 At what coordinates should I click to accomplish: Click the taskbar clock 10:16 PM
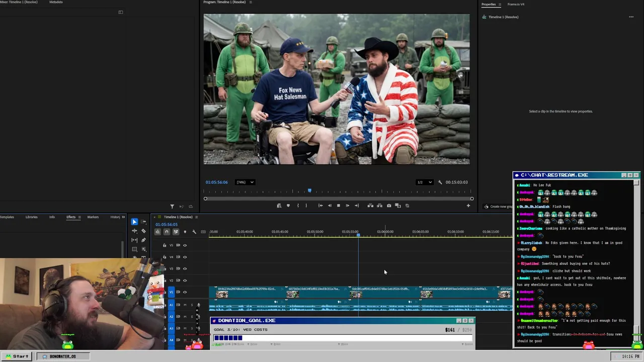coord(630,356)
